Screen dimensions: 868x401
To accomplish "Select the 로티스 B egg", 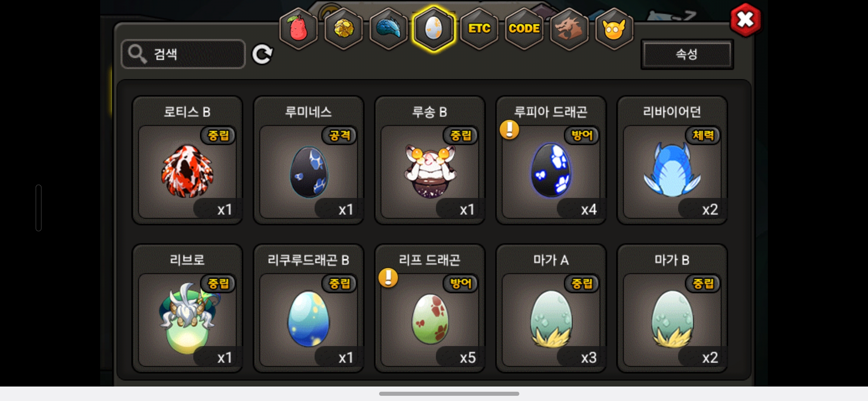I will pyautogui.click(x=187, y=160).
